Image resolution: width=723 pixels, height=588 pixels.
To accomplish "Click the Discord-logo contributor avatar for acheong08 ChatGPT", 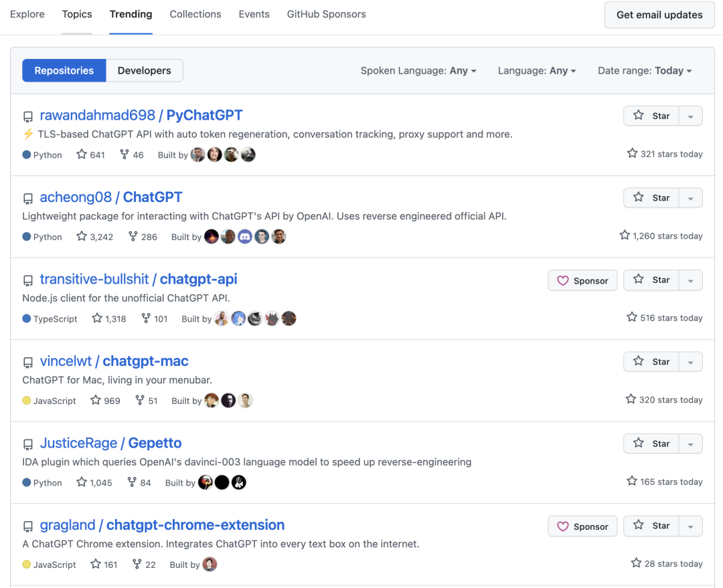I will click(245, 236).
